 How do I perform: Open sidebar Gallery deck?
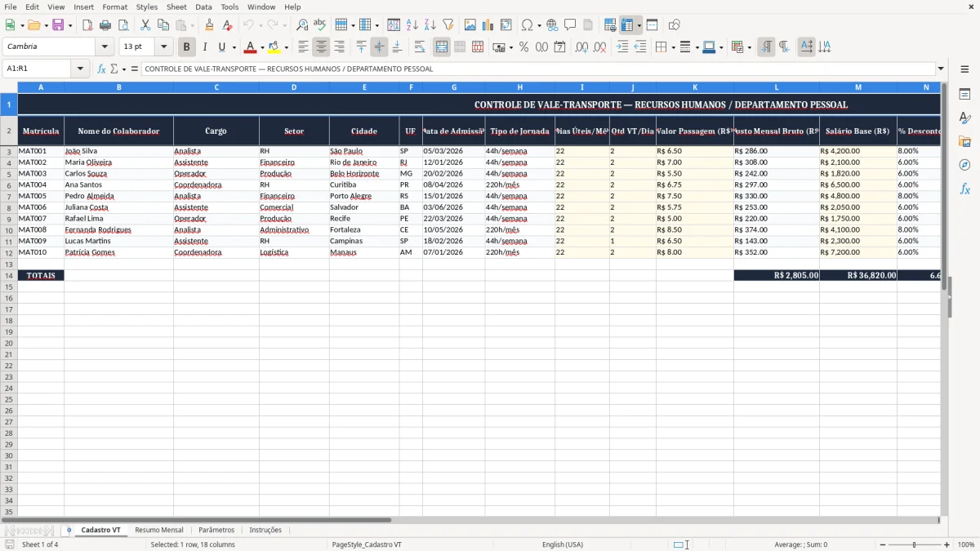tap(964, 142)
